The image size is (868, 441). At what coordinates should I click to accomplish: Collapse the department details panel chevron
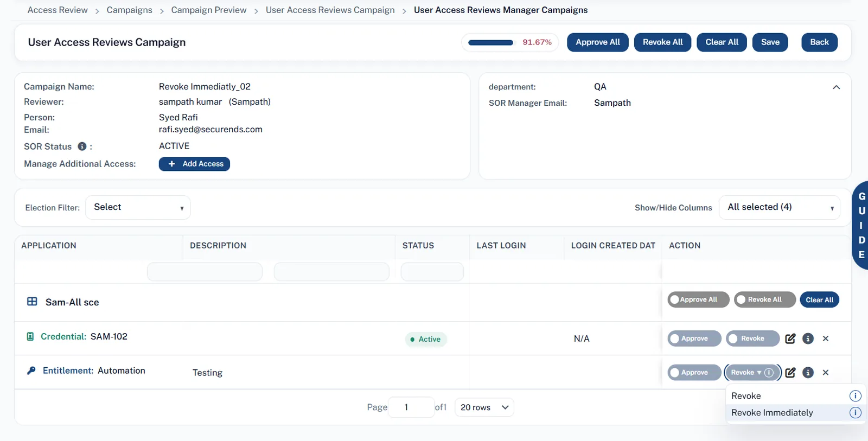pyautogui.click(x=836, y=87)
